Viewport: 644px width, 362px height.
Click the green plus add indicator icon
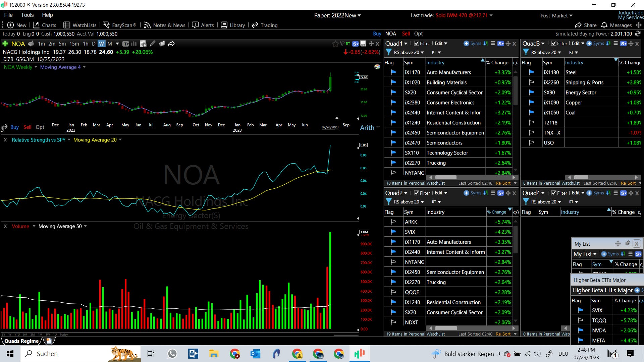(x=5, y=44)
